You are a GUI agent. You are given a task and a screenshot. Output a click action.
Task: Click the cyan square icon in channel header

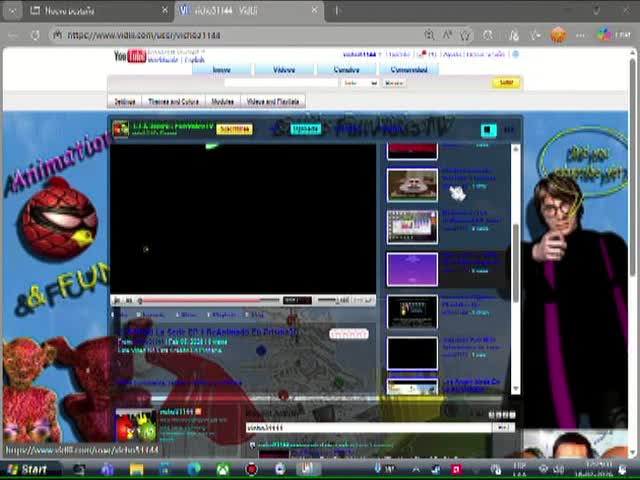488,130
